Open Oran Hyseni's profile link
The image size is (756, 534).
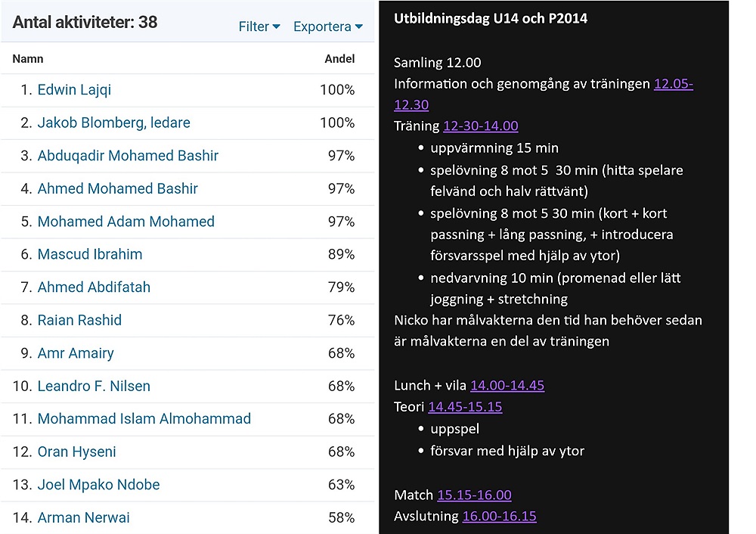77,452
